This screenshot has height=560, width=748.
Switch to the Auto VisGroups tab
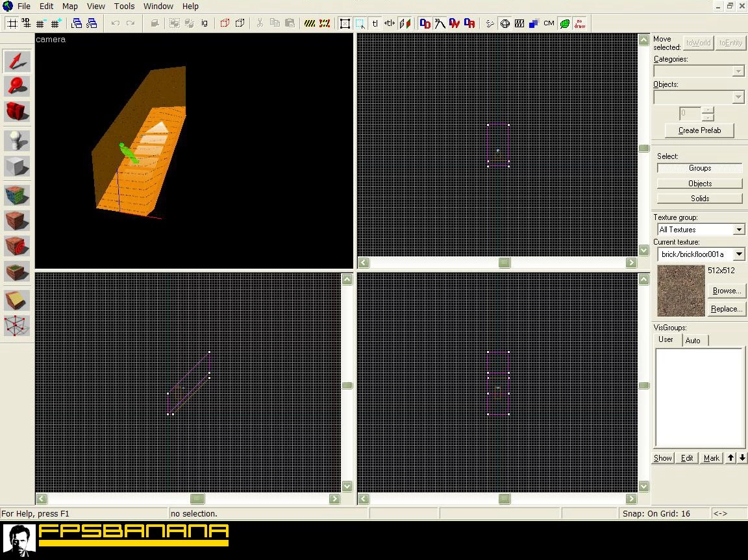693,340
